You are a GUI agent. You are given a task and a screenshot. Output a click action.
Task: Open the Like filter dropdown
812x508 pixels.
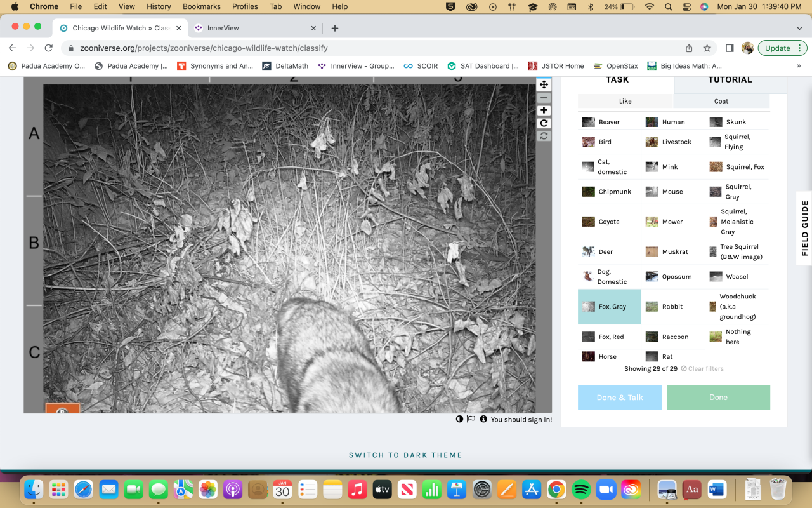click(x=625, y=101)
